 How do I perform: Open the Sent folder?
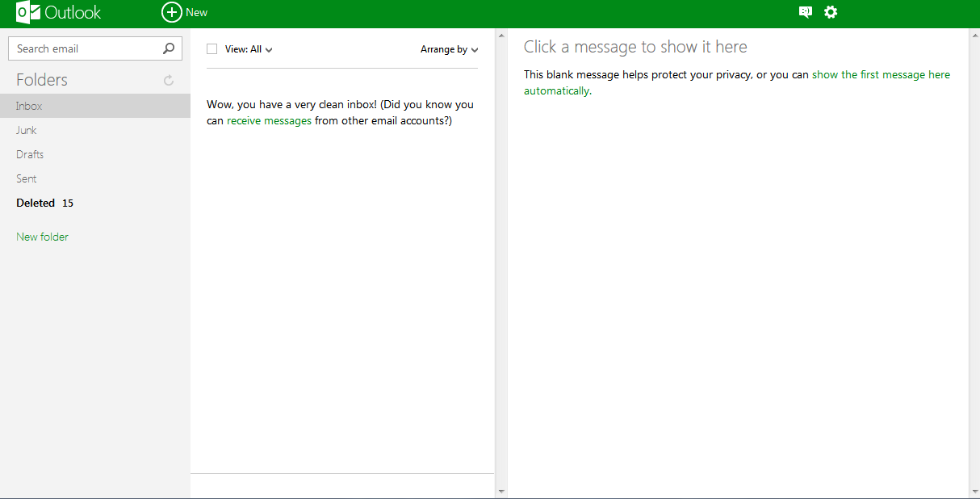[25, 178]
